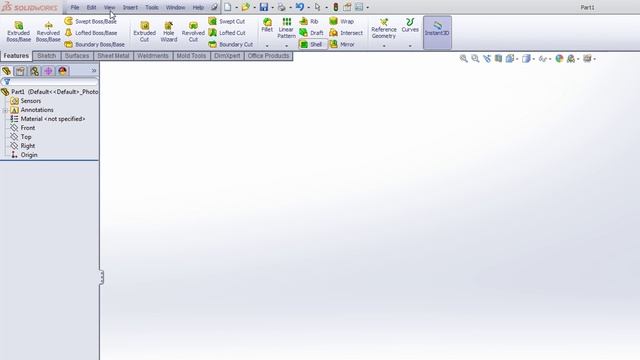Select the Revolved Boss/Base tool
Screen dimensions: 640x360
tap(48, 32)
